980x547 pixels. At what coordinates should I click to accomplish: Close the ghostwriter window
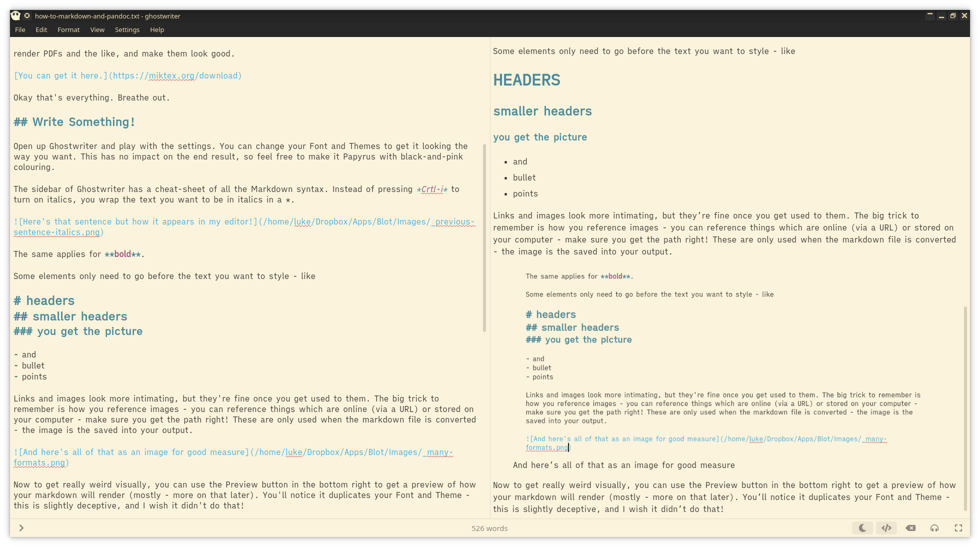964,16
